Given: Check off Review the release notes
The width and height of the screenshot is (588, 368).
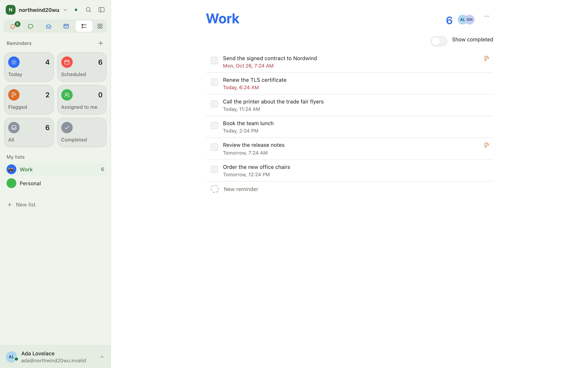Looking at the screenshot, I should click(x=214, y=147).
